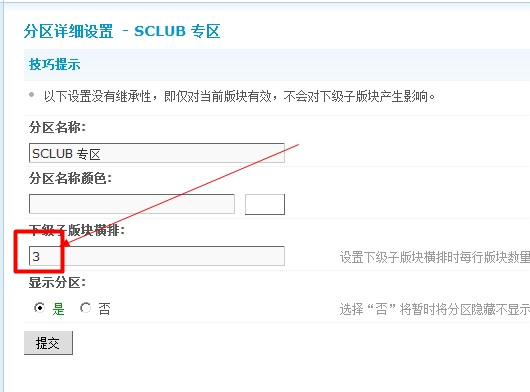Click the 分区名称颜色: label
This screenshot has height=392, width=530.
click(x=70, y=178)
